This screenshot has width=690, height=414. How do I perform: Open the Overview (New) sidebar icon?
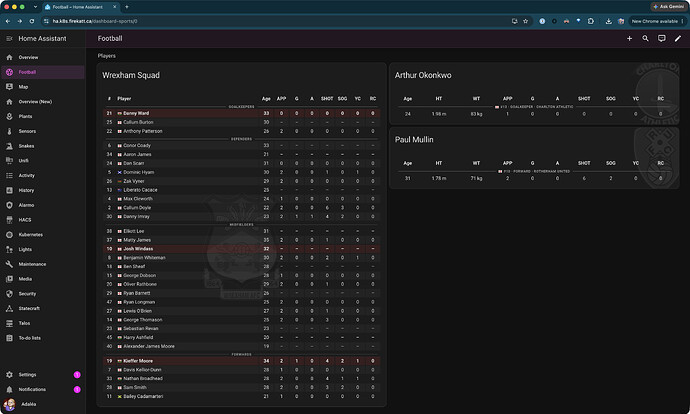coord(9,102)
